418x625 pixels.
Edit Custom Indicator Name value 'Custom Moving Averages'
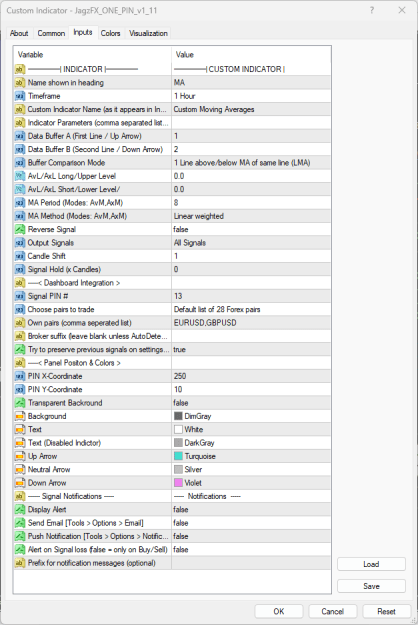pos(251,109)
